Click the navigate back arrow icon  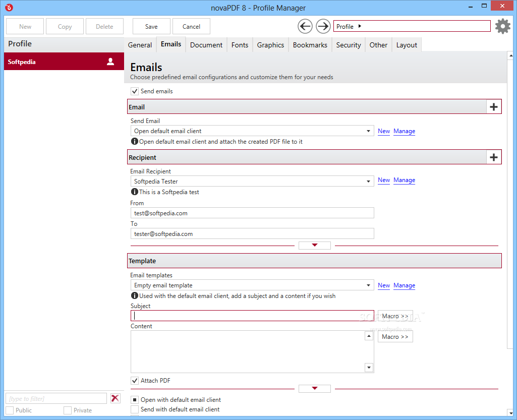(x=305, y=26)
